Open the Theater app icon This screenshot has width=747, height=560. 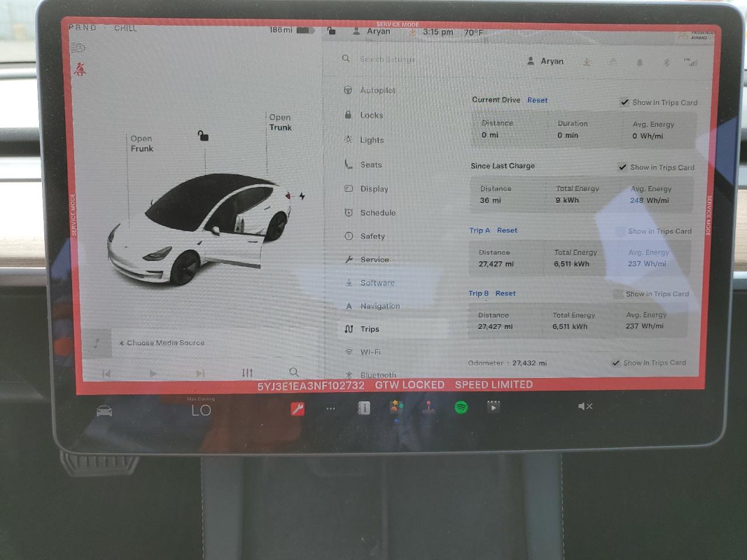point(494,407)
